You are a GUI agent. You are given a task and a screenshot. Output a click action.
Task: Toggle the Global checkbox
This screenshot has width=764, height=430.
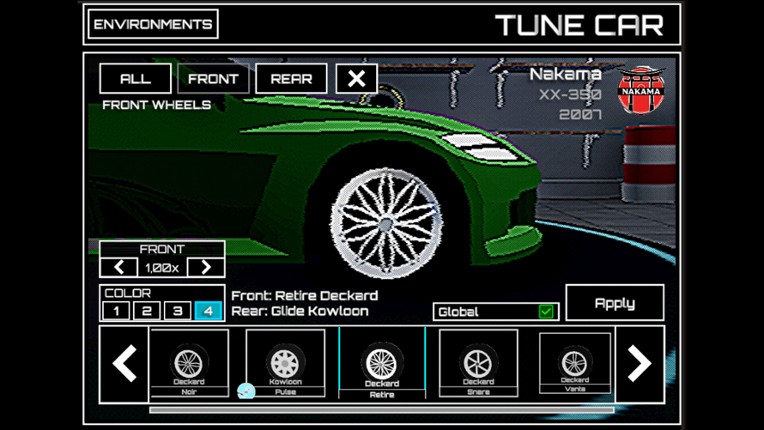click(546, 312)
